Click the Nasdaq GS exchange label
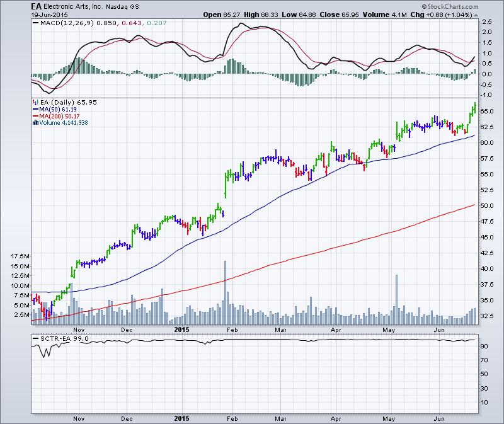 [122, 7]
